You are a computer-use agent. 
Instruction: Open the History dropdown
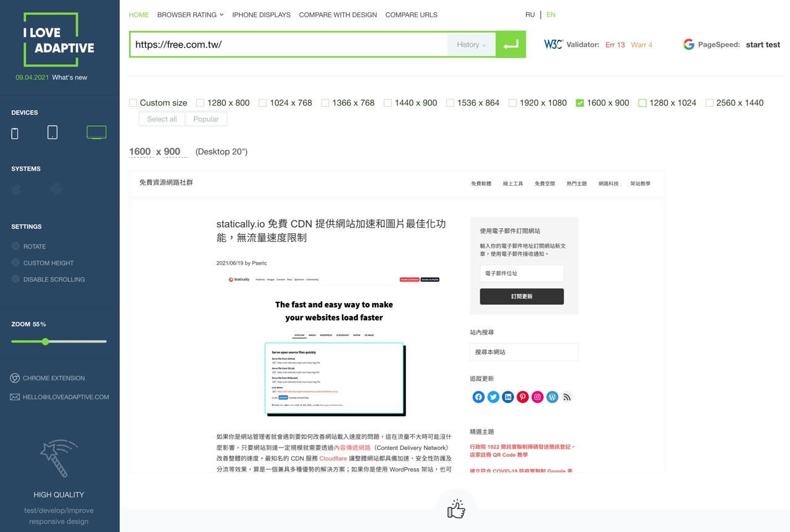pos(472,44)
